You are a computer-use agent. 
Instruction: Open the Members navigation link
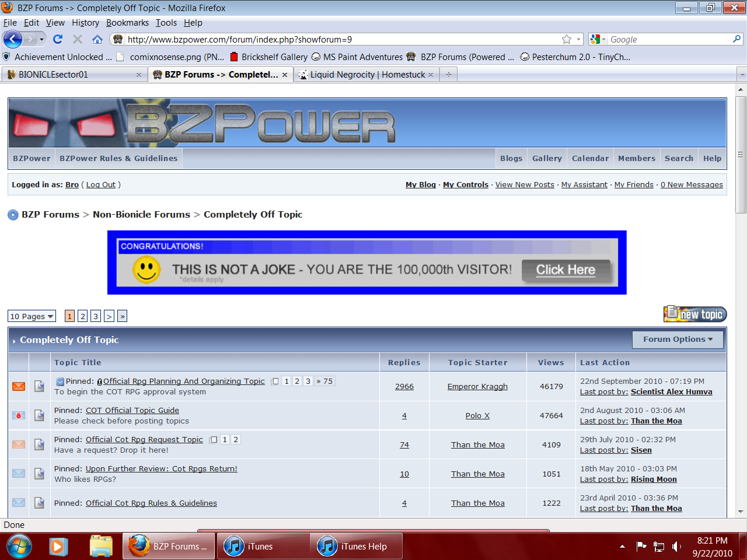pyautogui.click(x=637, y=158)
